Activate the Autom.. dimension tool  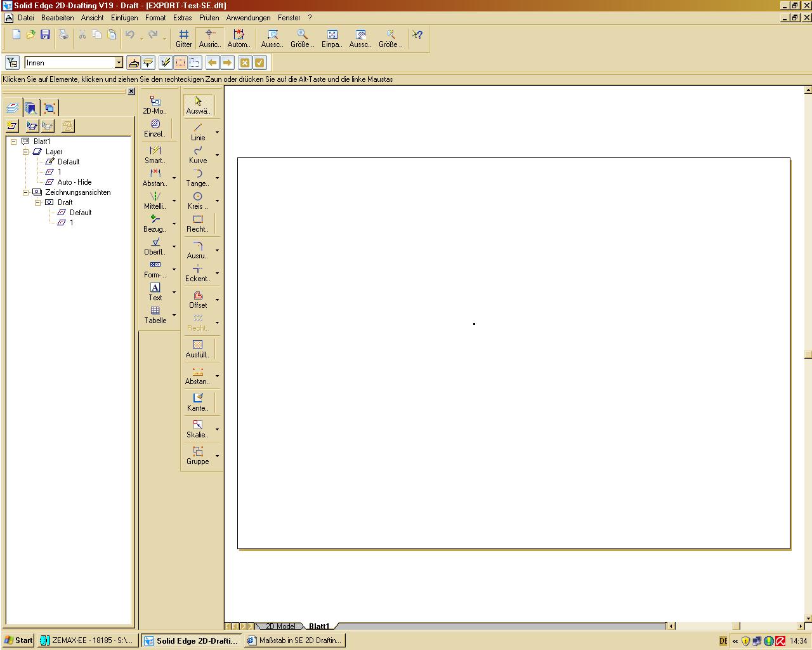tap(239, 39)
